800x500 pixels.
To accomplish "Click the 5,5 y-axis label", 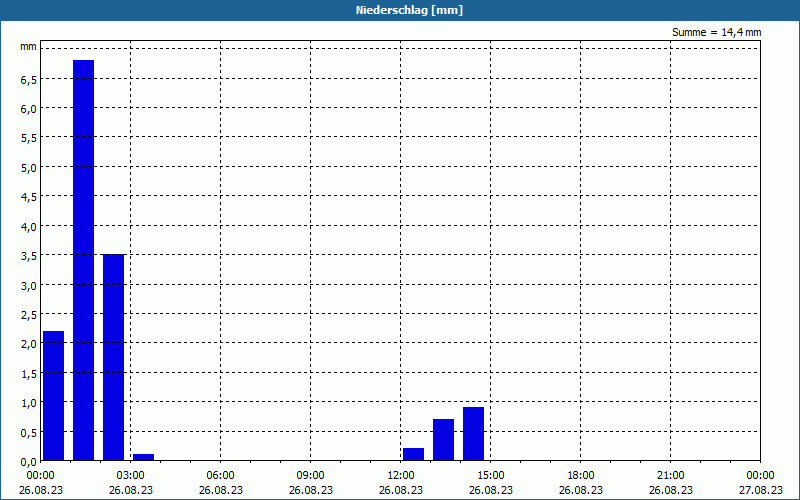I will (29, 137).
